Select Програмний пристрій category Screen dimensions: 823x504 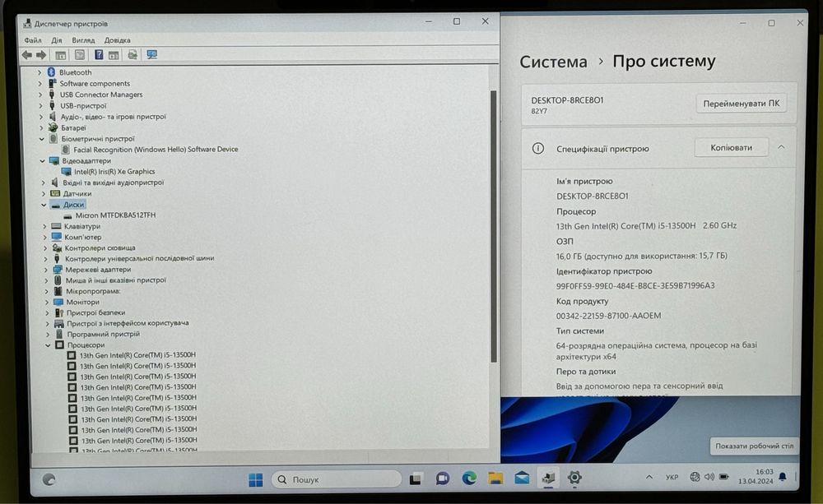[104, 334]
